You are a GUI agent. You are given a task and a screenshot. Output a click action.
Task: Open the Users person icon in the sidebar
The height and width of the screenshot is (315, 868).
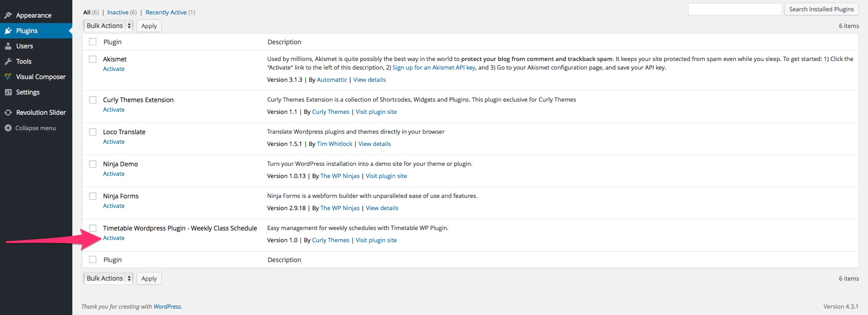8,46
